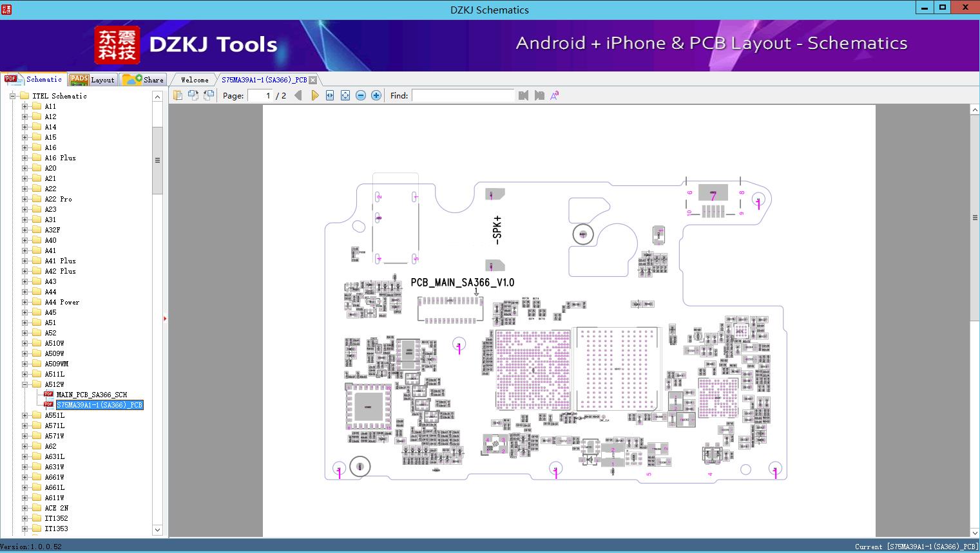Select the A661L folder
This screenshot has width=980, height=553.
pyautogui.click(x=55, y=487)
